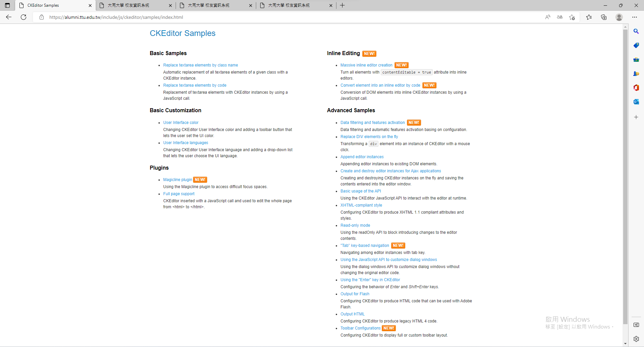This screenshot has height=347, width=644.
Task: Click the scroll down arrow
Action: (x=625, y=344)
